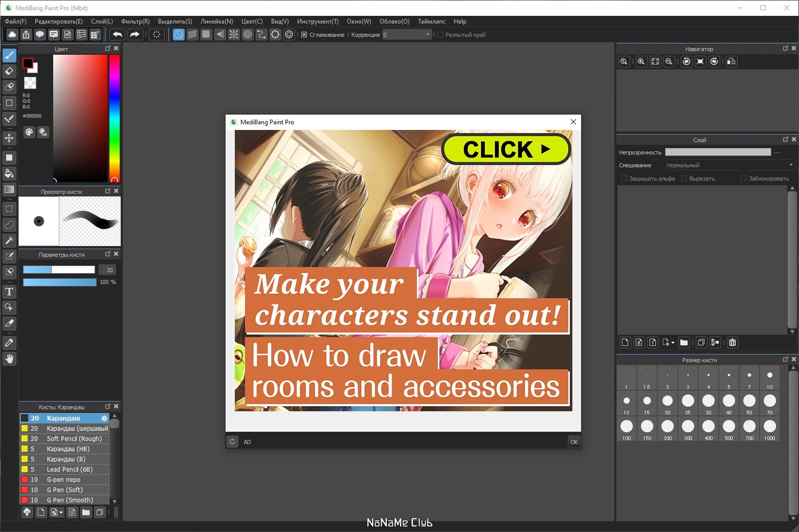Image resolution: width=799 pixels, height=532 pixels.
Task: Open the Слой(L) menu
Action: 102,21
